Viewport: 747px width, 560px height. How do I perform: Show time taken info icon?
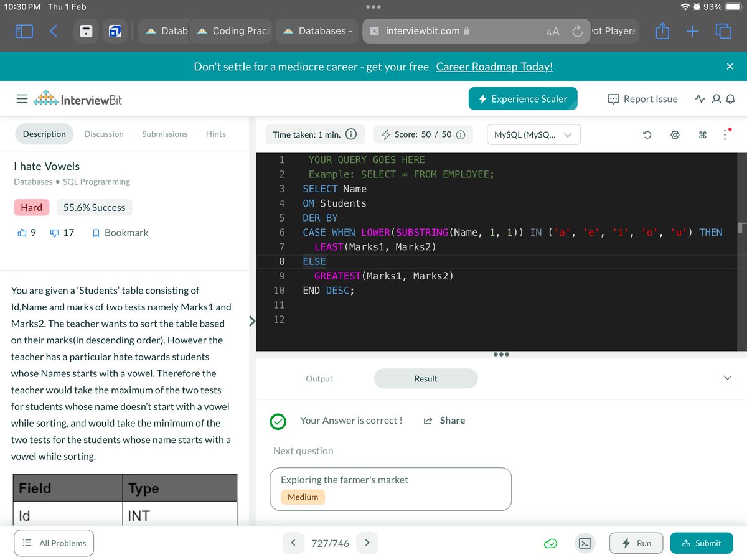[351, 134]
